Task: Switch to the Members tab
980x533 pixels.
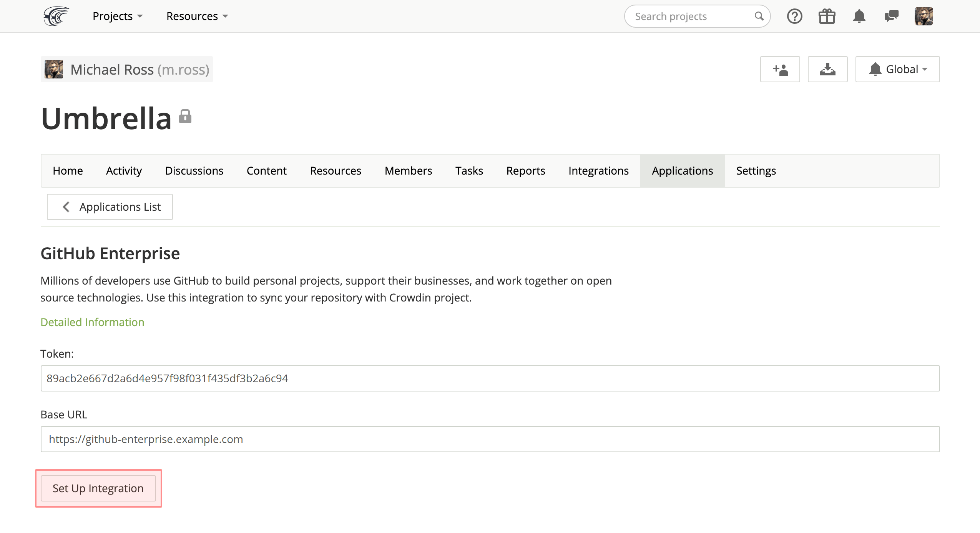Action: tap(409, 171)
